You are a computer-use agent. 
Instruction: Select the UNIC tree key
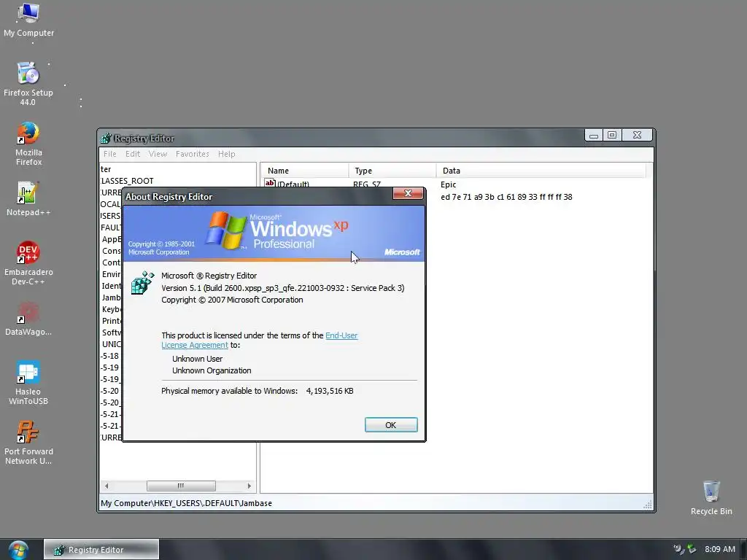tap(112, 344)
